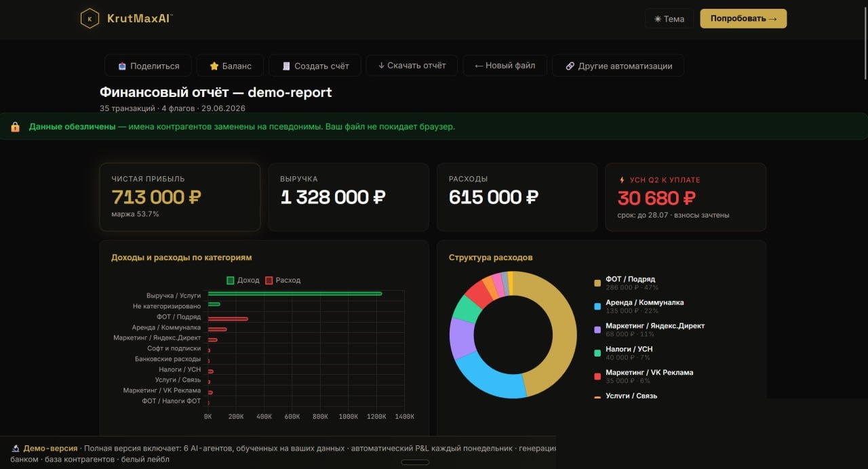This screenshot has width=868, height=469.
Task: Click the sun icon in Тема button
Action: (x=658, y=19)
